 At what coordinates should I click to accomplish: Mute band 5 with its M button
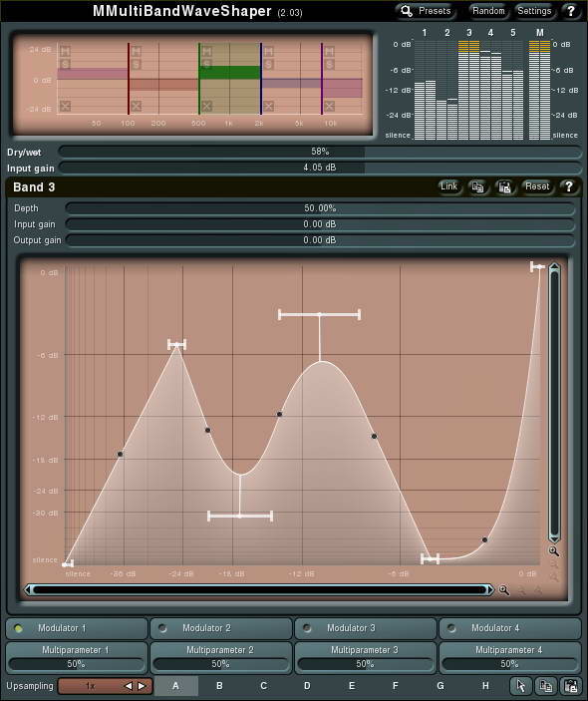click(329, 51)
